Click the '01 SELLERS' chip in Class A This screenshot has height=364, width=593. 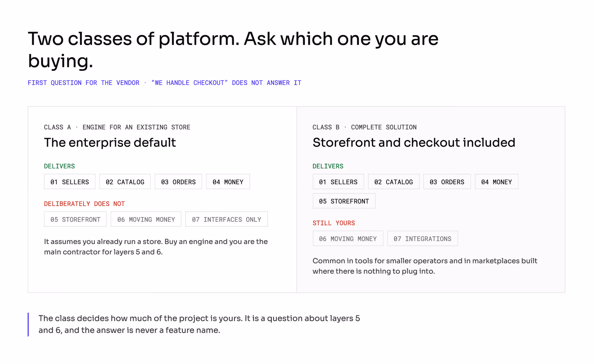click(70, 182)
